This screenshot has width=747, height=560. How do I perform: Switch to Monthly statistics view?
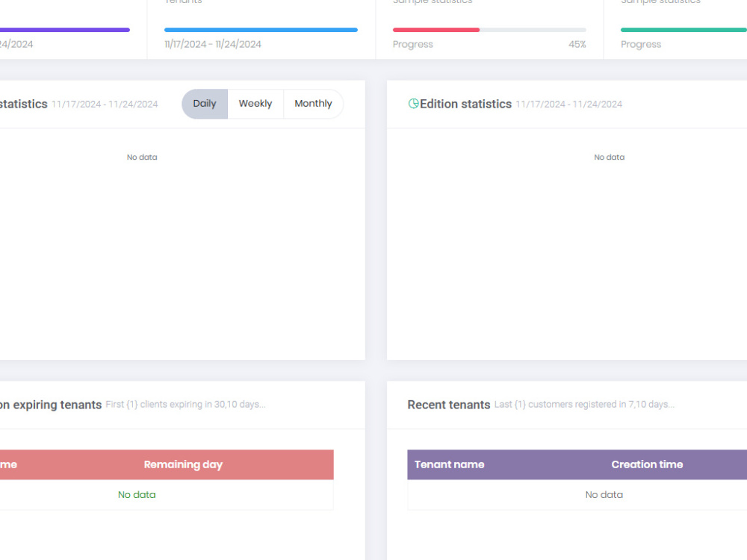point(313,104)
